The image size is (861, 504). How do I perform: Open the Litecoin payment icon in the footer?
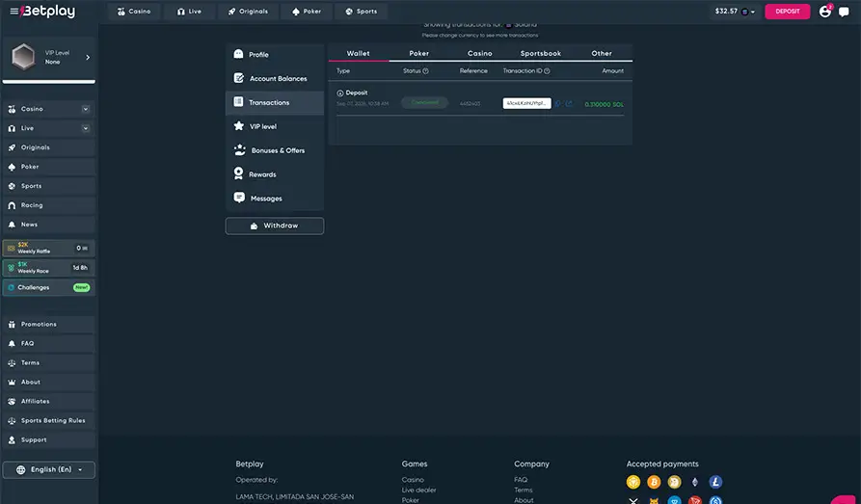click(x=715, y=482)
